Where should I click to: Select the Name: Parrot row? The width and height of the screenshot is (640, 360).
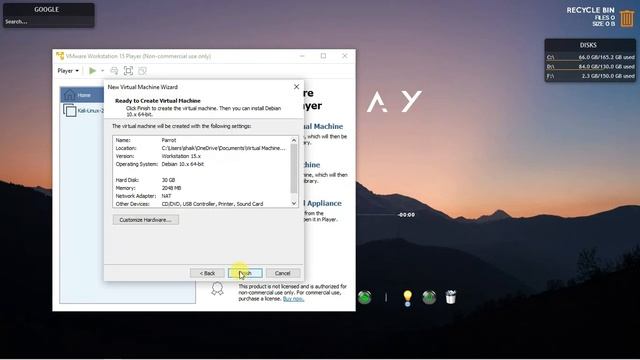202,140
